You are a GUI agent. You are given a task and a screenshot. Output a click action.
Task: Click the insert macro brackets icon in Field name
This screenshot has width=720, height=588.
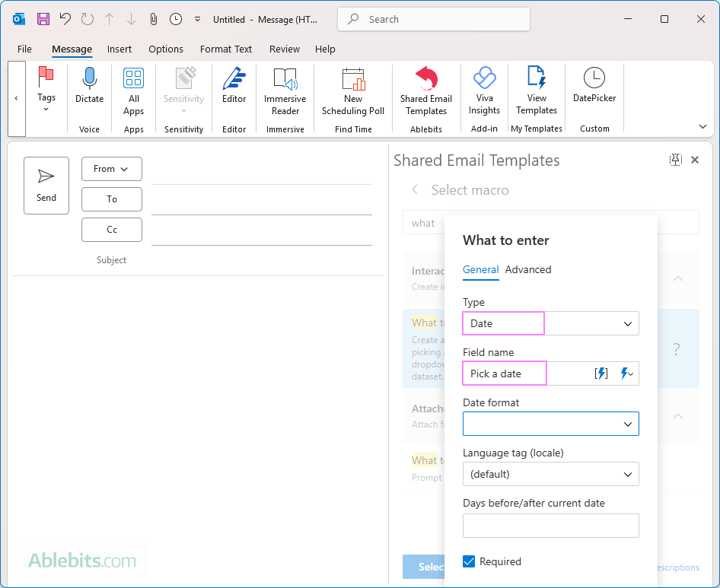click(601, 373)
